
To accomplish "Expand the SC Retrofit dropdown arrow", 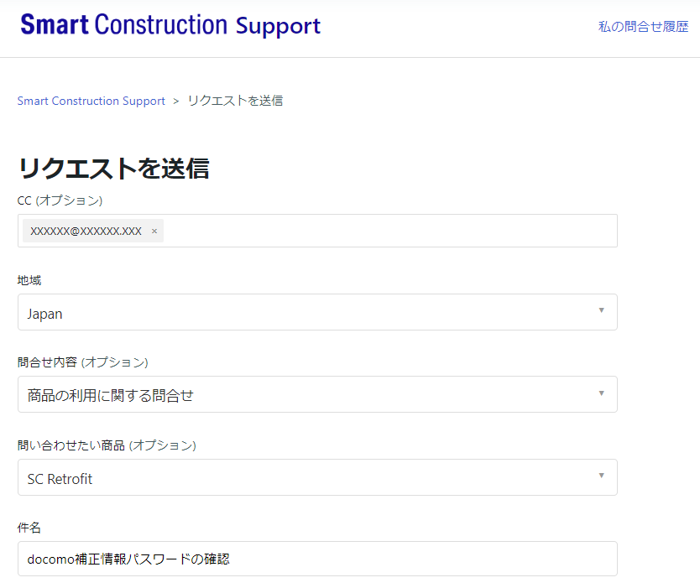I will [601, 475].
